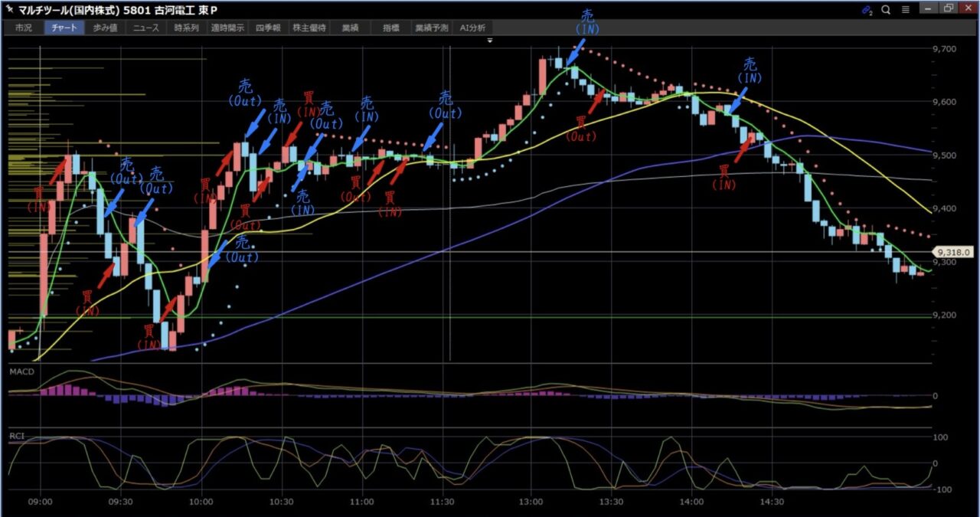This screenshot has width=980, height=517.
Task: Open the 指標 tab
Action: point(391,28)
